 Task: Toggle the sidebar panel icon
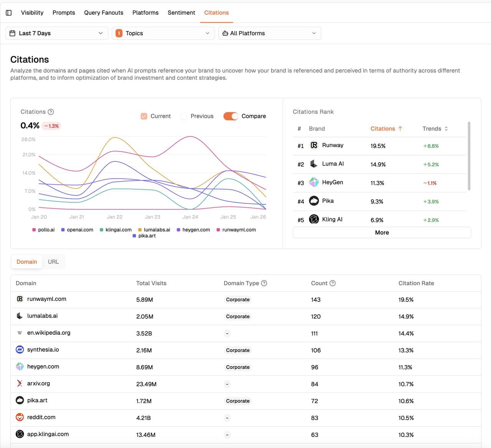pyautogui.click(x=9, y=13)
